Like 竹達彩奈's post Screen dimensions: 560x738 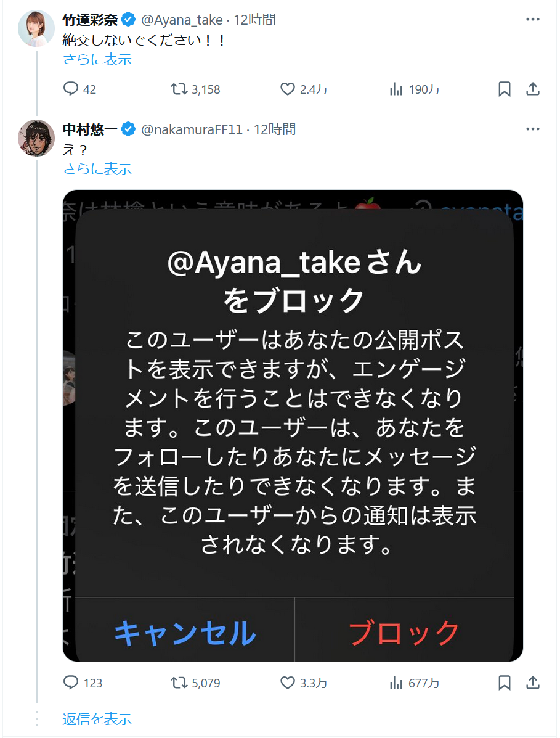288,89
